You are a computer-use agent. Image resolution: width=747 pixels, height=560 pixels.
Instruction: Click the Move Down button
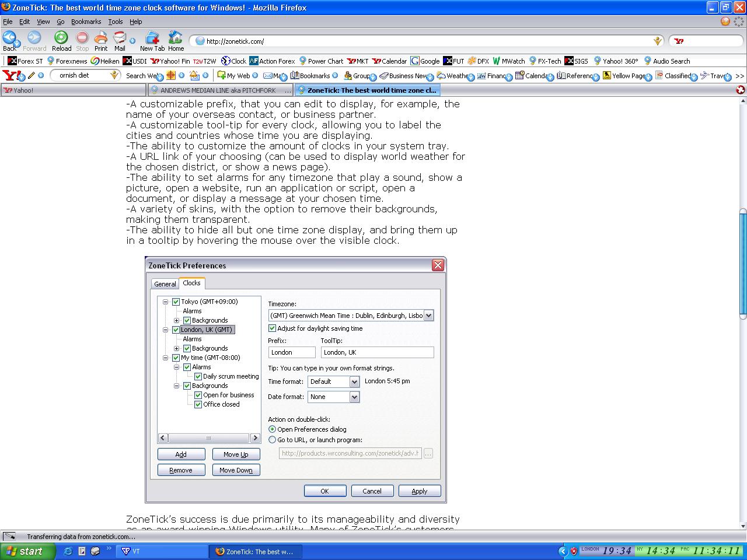click(x=236, y=470)
